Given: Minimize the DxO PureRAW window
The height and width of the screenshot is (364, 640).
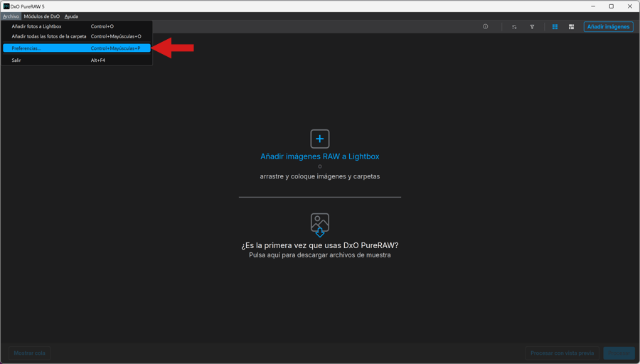Looking at the screenshot, I should click(593, 6).
